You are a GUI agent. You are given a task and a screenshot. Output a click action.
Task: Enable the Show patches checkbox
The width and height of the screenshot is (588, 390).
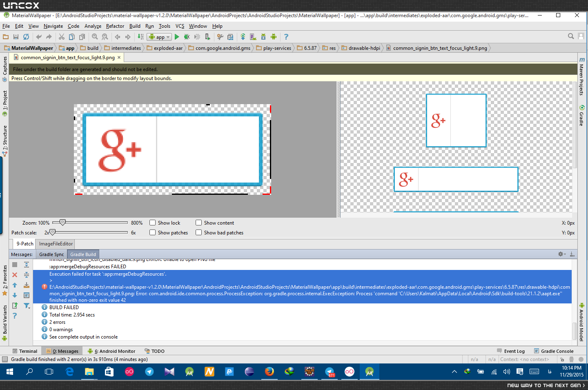(153, 232)
